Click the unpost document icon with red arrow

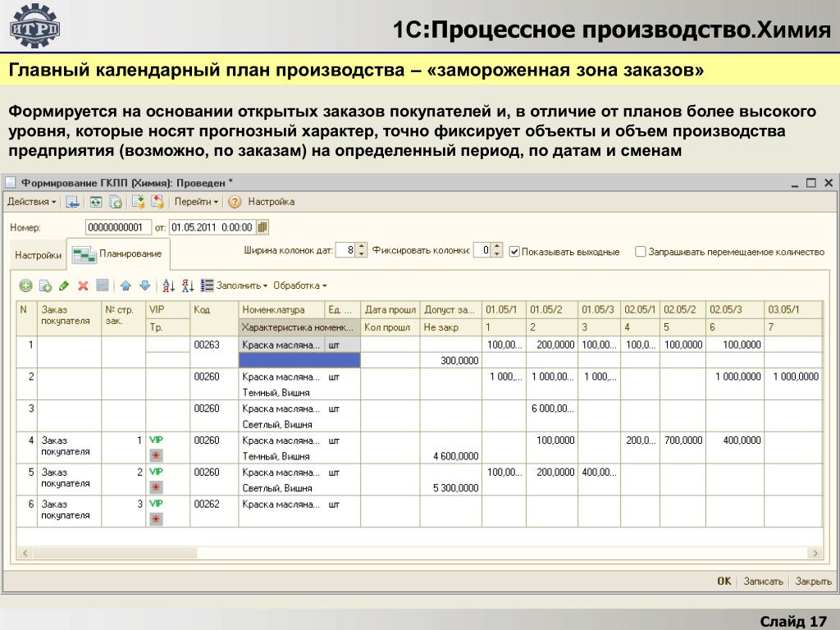click(157, 202)
